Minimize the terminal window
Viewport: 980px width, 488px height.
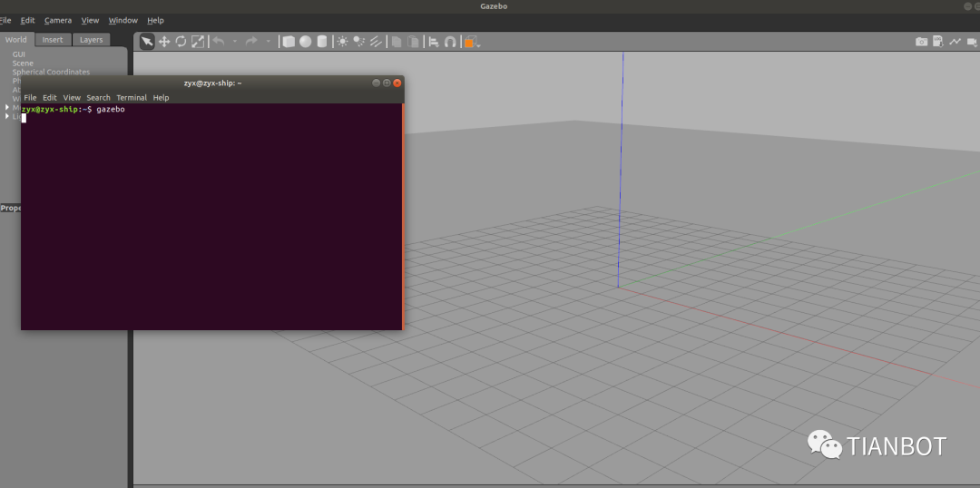(377, 83)
